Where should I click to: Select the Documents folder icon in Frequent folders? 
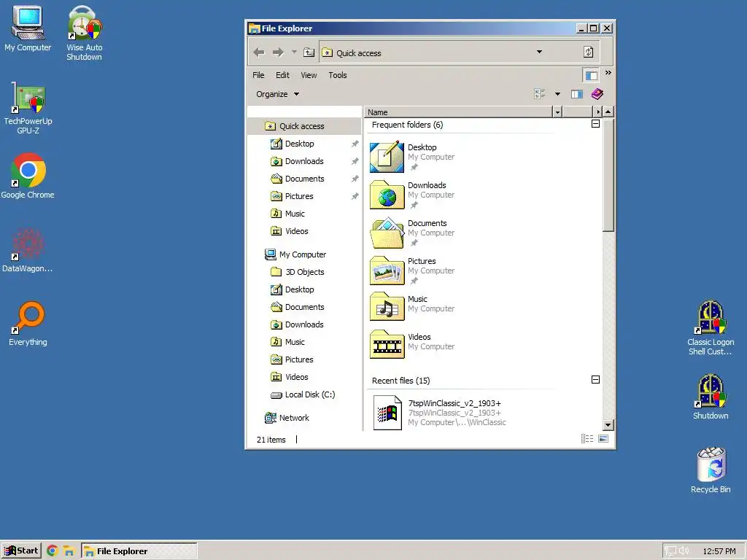[x=387, y=233]
